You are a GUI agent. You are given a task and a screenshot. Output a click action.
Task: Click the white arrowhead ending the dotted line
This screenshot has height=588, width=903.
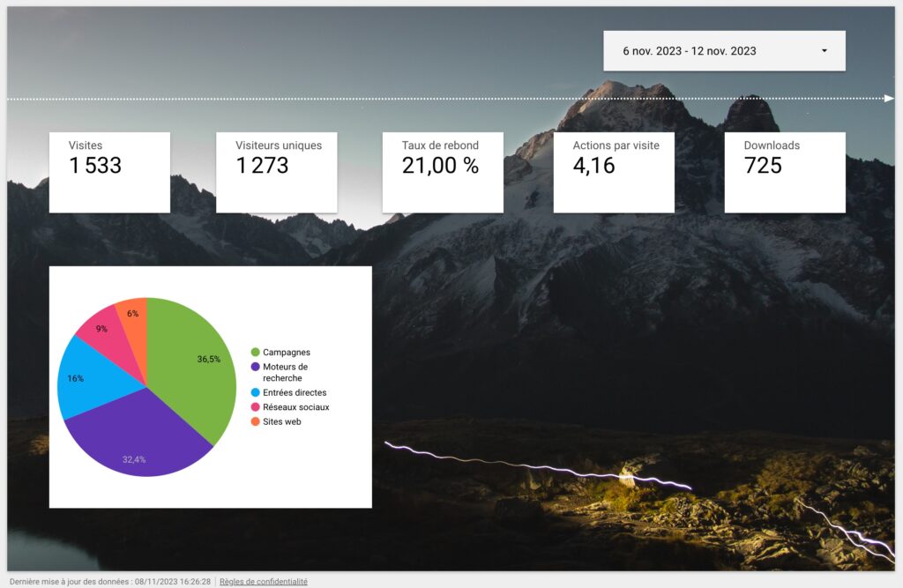(x=889, y=98)
